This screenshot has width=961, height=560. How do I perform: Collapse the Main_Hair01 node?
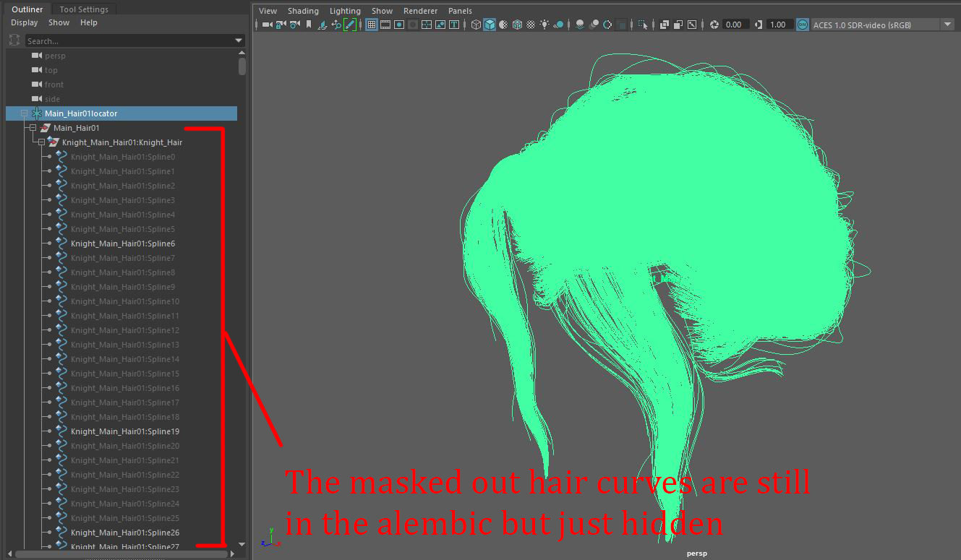(33, 128)
